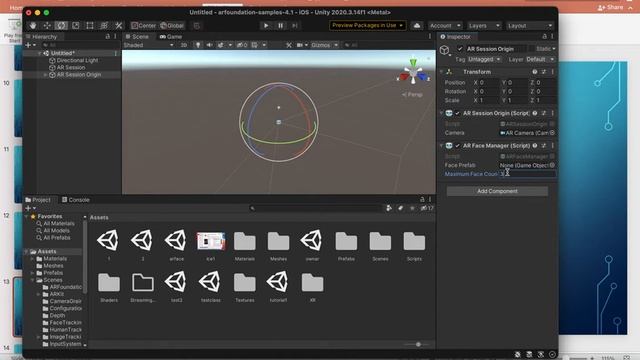
Task: Toggle the 2D scene view mode
Action: [x=184, y=45]
